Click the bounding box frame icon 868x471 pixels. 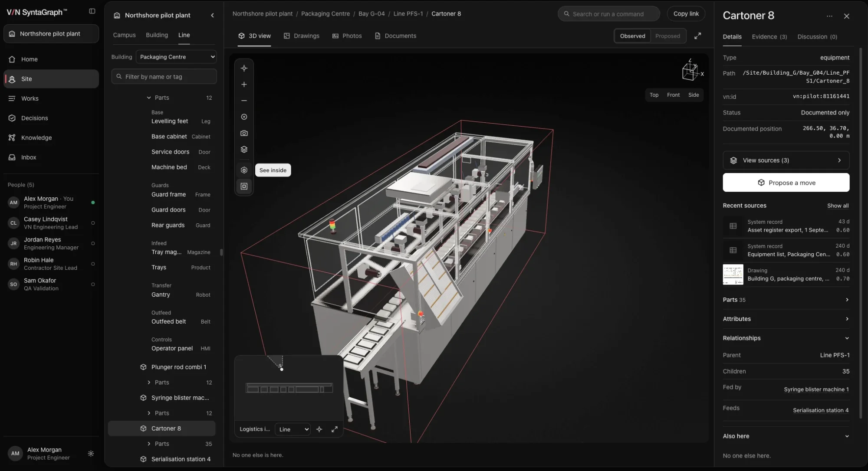[x=244, y=186]
